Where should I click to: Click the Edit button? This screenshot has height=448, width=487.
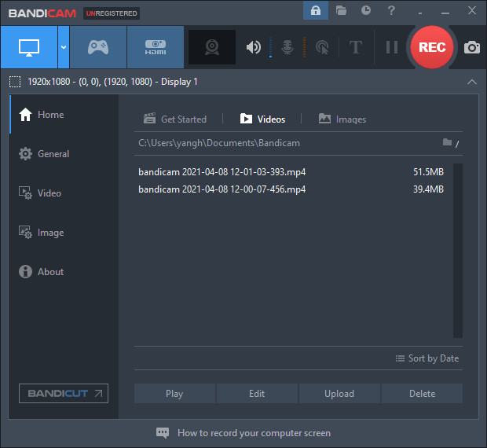(257, 394)
